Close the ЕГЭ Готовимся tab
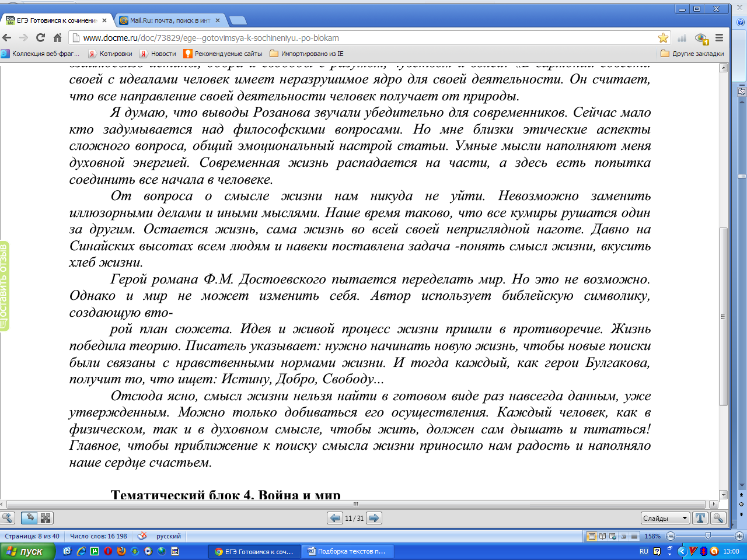 point(104,20)
